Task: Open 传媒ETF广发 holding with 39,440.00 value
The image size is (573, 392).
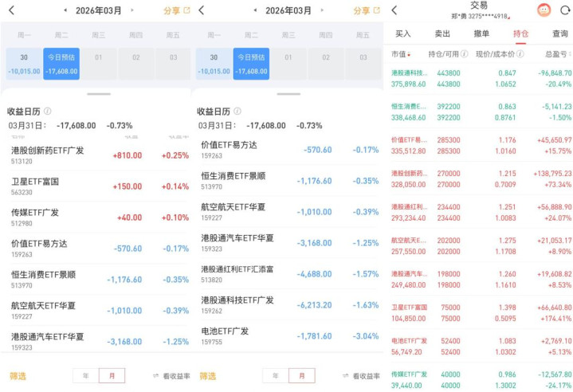Action: coord(481,380)
